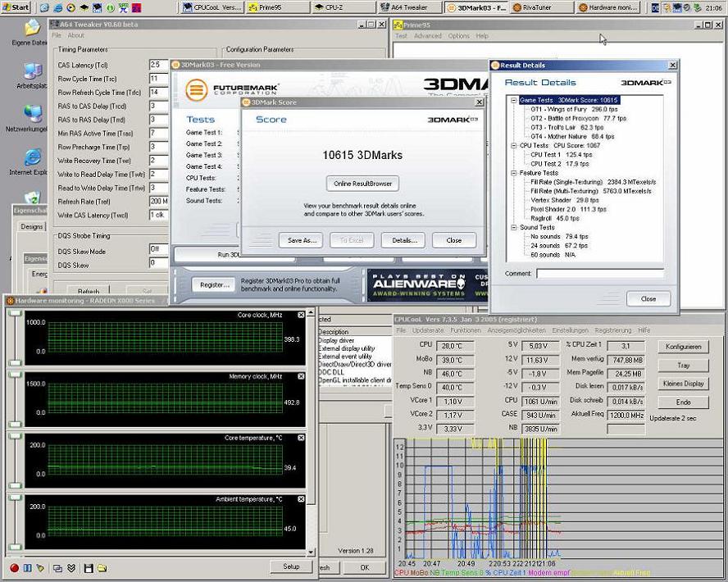The width and height of the screenshot is (728, 582).
Task: Click the green round quick launch icon in taskbar
Action: pos(111,7)
